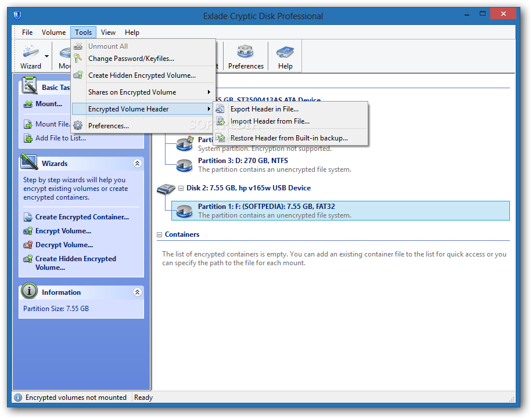Click the Disk 2 USB drive icon
The image size is (532, 419).
point(166,189)
